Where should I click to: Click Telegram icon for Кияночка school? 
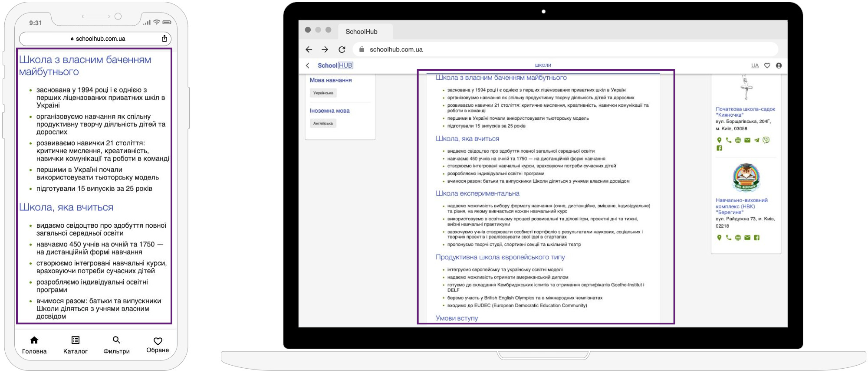756,140
